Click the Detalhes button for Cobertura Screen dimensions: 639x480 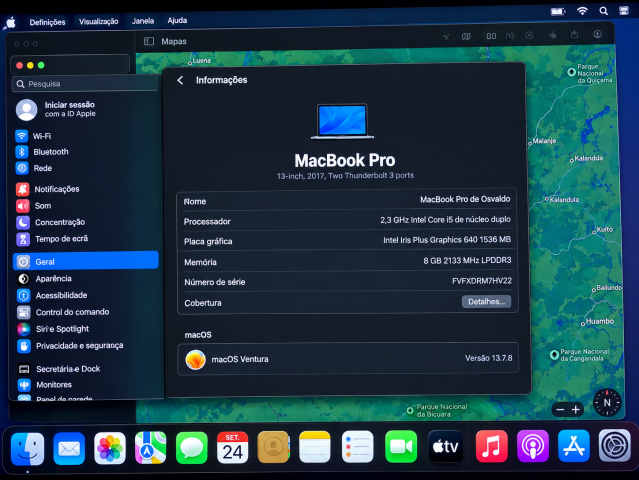tap(486, 302)
